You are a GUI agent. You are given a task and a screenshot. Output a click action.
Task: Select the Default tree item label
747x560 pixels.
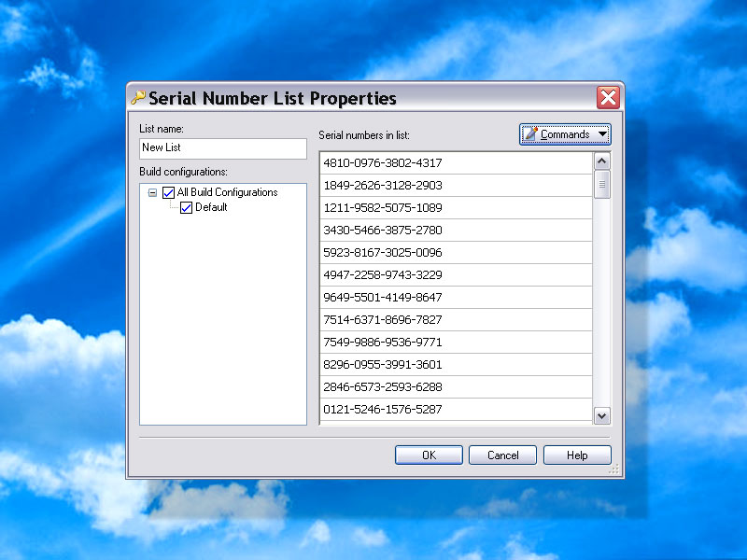click(211, 207)
